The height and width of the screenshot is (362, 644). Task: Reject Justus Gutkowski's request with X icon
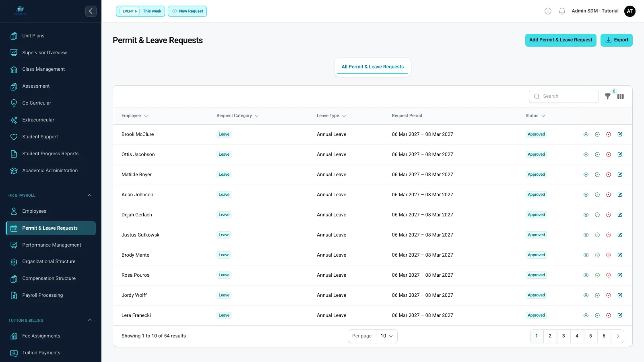(x=609, y=235)
